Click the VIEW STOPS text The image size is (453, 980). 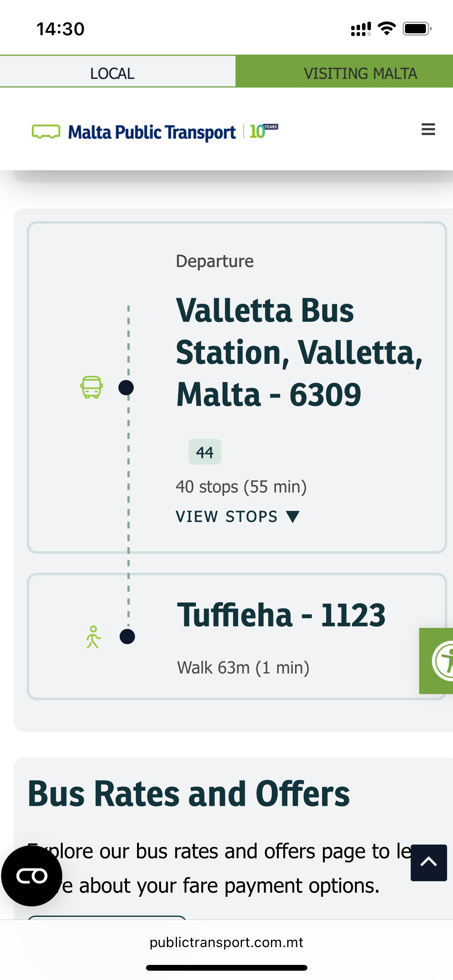pos(226,517)
